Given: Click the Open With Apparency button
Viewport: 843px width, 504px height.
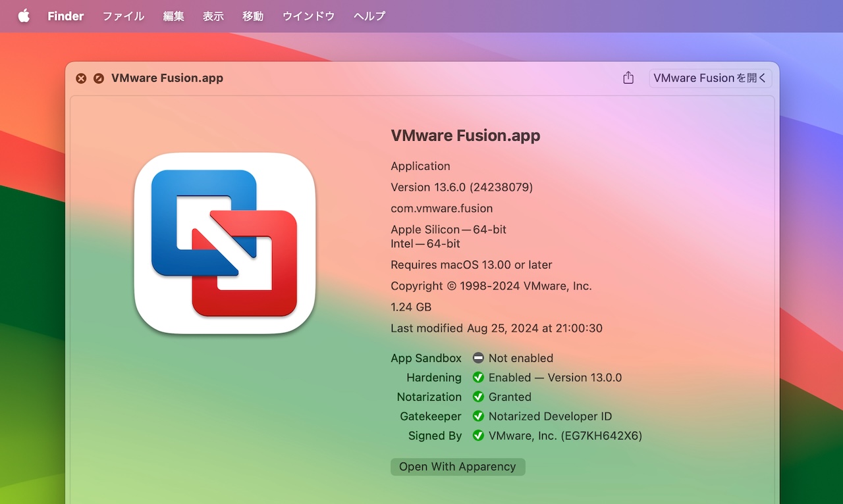Looking at the screenshot, I should [x=458, y=466].
